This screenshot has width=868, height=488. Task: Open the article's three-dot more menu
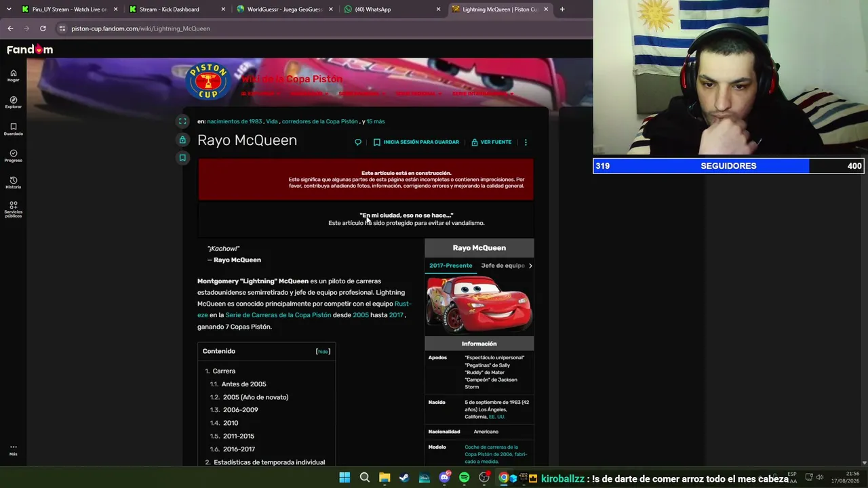pos(526,142)
